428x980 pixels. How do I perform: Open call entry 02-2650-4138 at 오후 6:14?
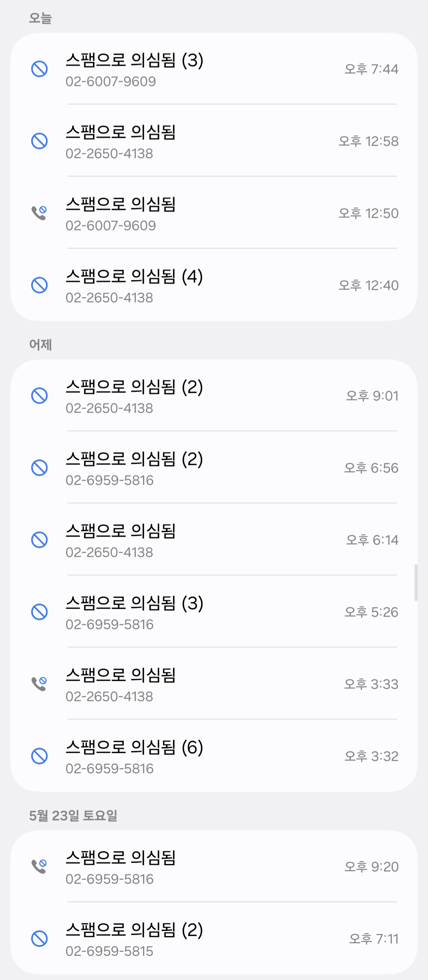click(214, 540)
